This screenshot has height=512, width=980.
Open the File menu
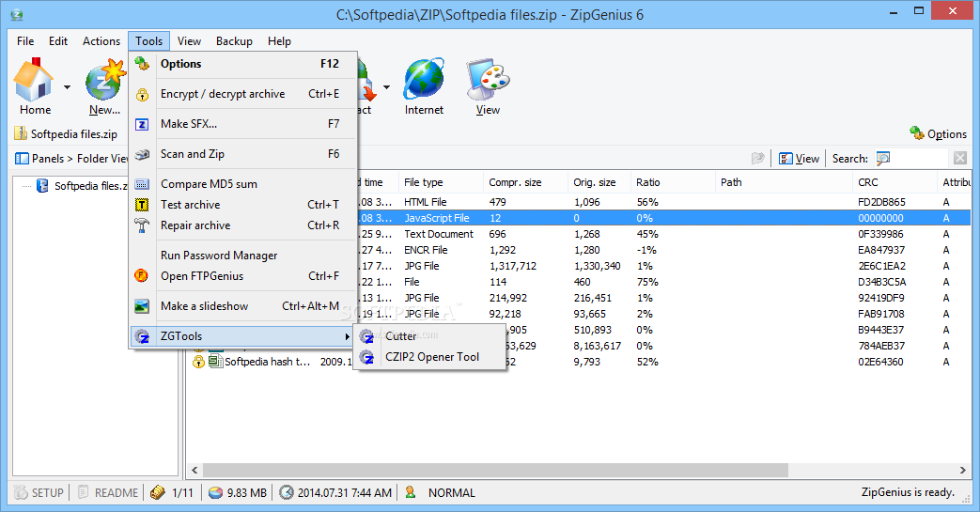25,41
